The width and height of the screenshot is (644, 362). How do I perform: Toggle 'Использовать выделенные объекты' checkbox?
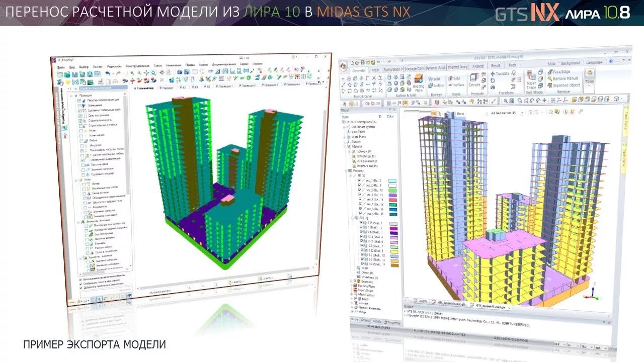coord(80,280)
